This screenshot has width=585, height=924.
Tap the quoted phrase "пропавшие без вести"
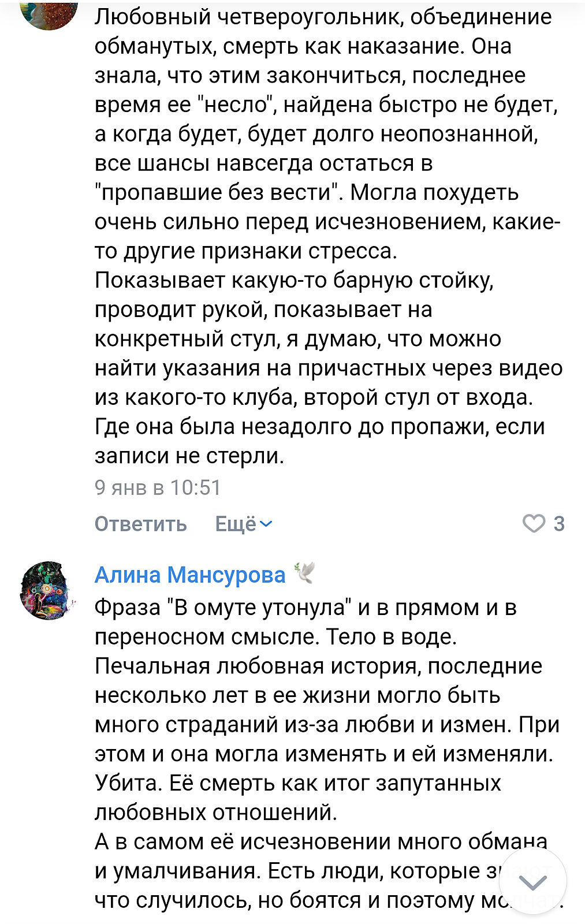click(219, 192)
